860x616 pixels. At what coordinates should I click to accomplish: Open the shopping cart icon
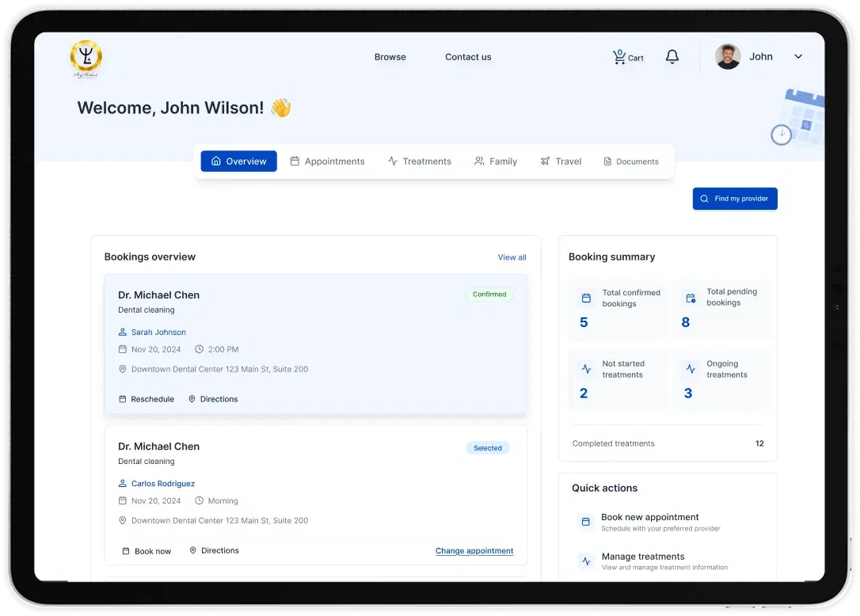pos(619,56)
